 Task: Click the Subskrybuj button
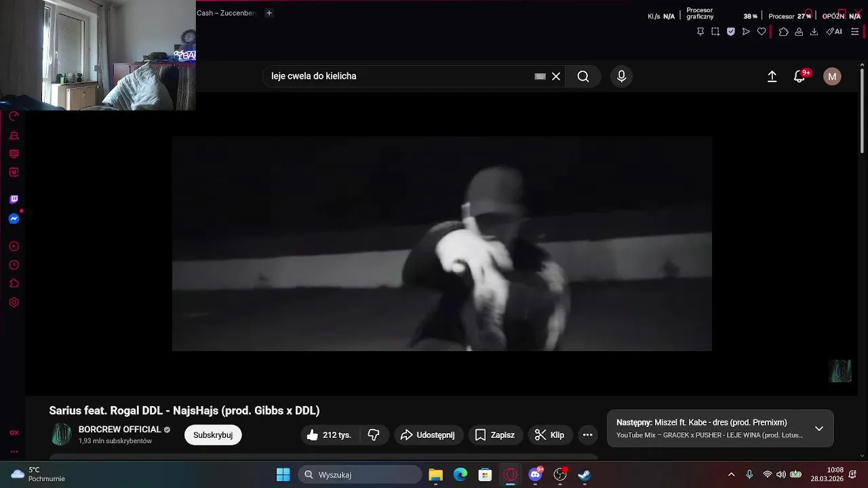(213, 435)
